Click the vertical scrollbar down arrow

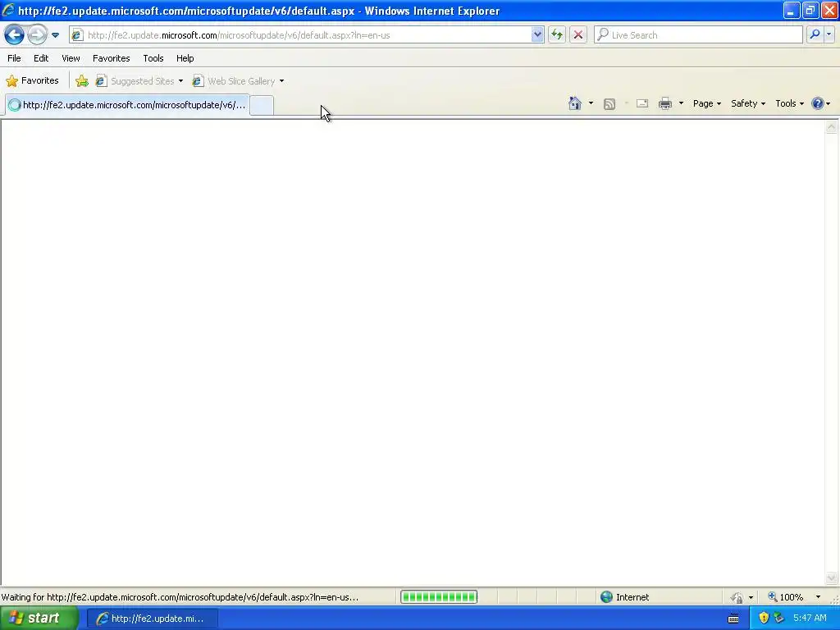[832, 577]
